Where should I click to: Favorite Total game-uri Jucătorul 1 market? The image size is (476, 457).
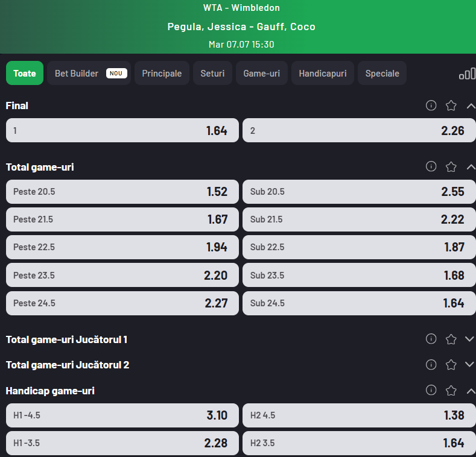451,339
